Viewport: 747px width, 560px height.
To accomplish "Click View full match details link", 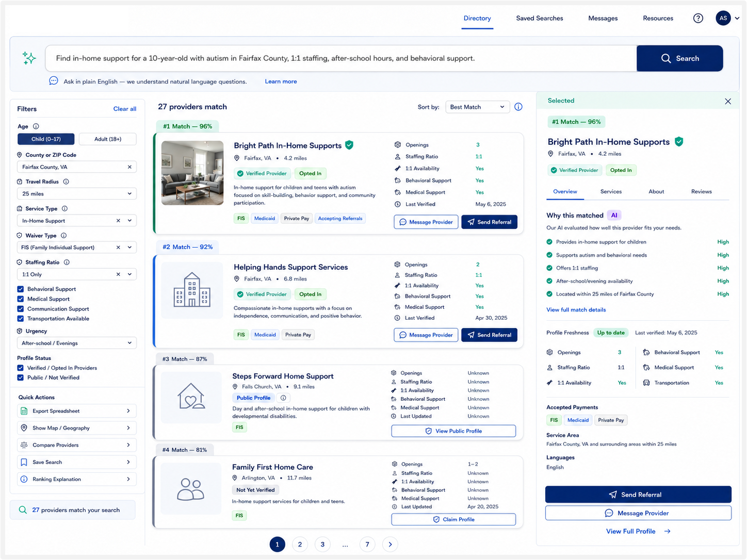I will 576,310.
